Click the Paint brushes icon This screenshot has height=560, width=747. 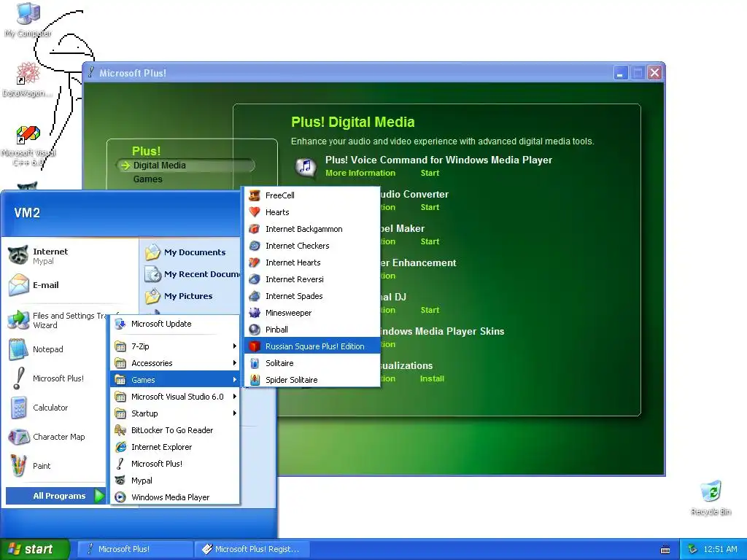tap(18, 466)
